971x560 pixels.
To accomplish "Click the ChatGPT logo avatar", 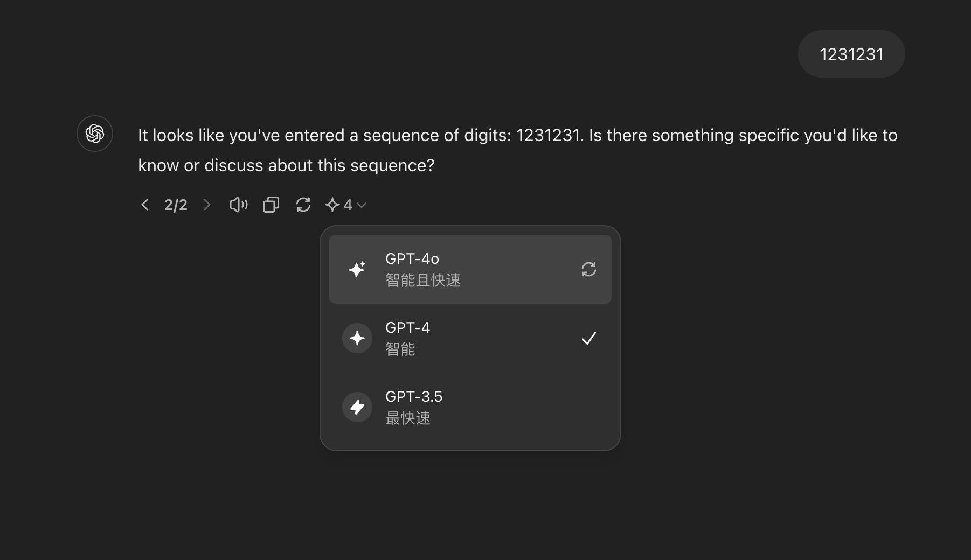I will tap(95, 134).
